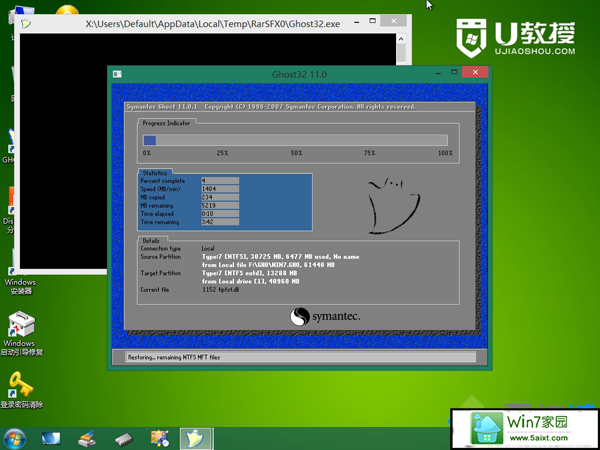Screen dimensions: 600x450
Task: Click the 50% progress marker label
Action: [x=296, y=153]
